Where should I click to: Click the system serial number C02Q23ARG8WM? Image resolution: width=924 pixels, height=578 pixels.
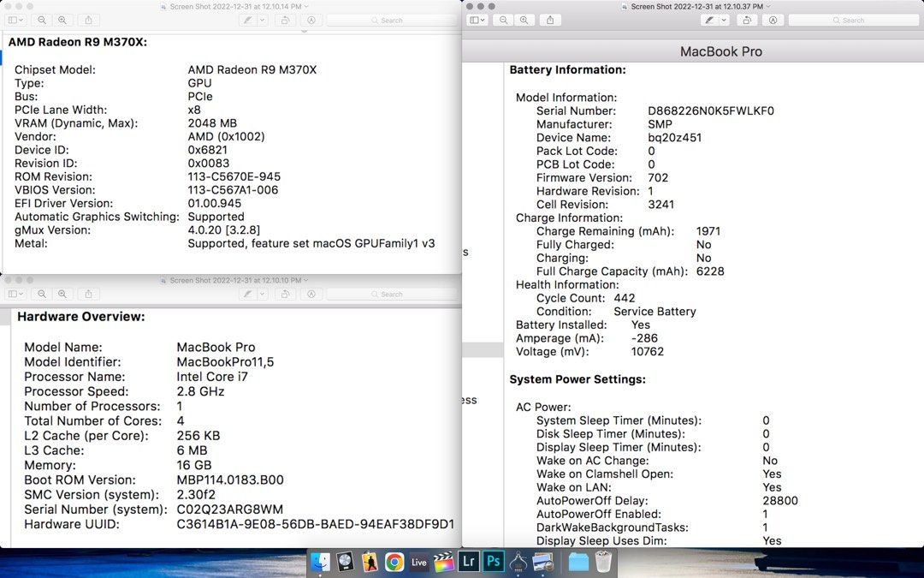pos(230,509)
